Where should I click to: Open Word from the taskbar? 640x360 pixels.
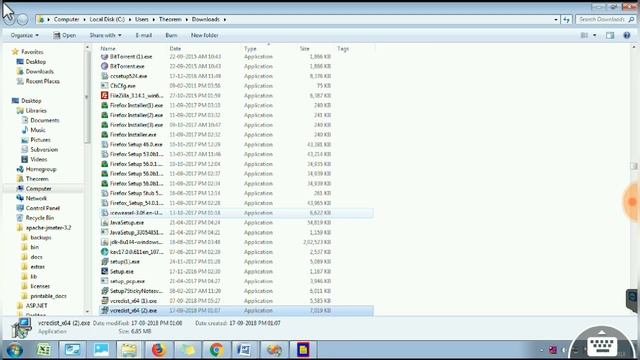click(244, 350)
